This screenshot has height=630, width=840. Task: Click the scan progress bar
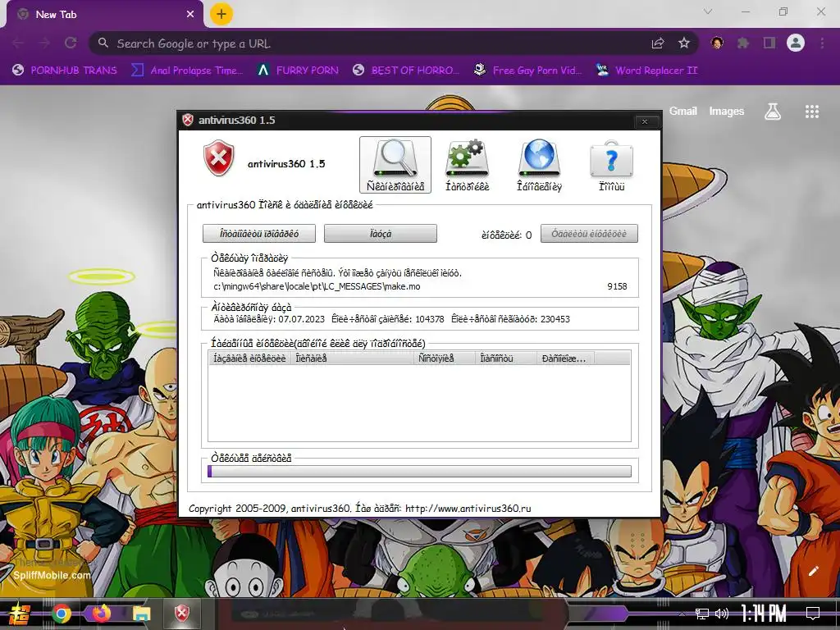coord(419,472)
